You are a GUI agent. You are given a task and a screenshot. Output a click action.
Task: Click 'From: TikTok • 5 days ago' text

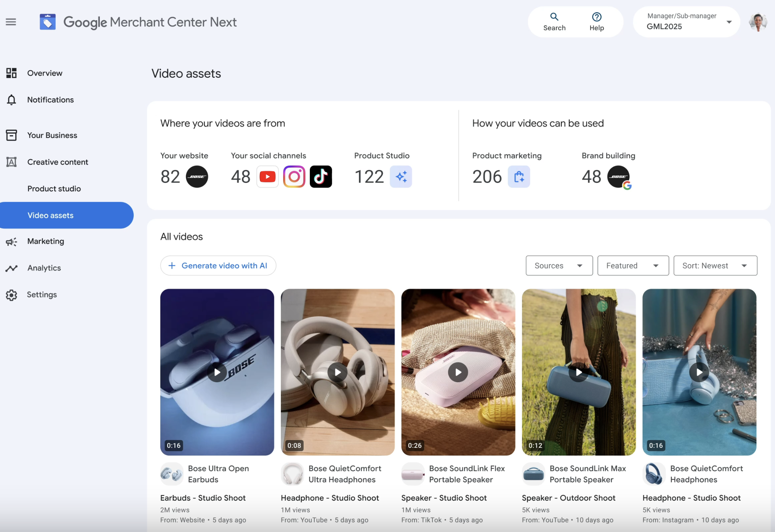[442, 520]
